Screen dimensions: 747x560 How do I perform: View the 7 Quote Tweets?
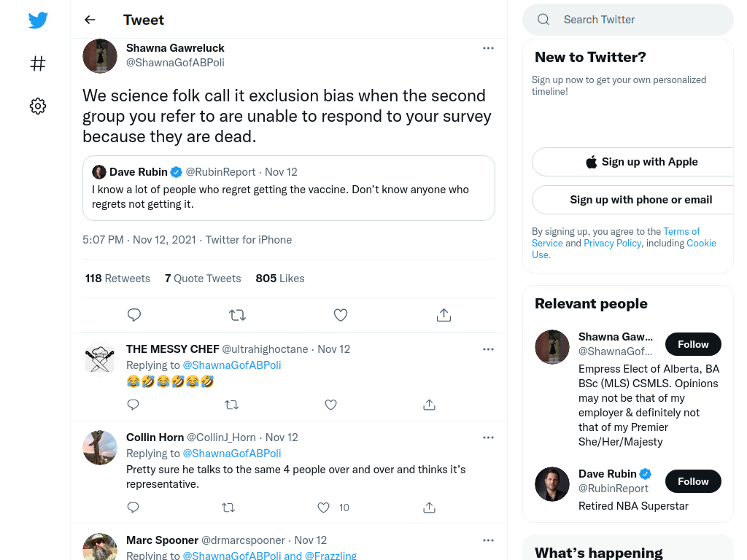coord(203,279)
